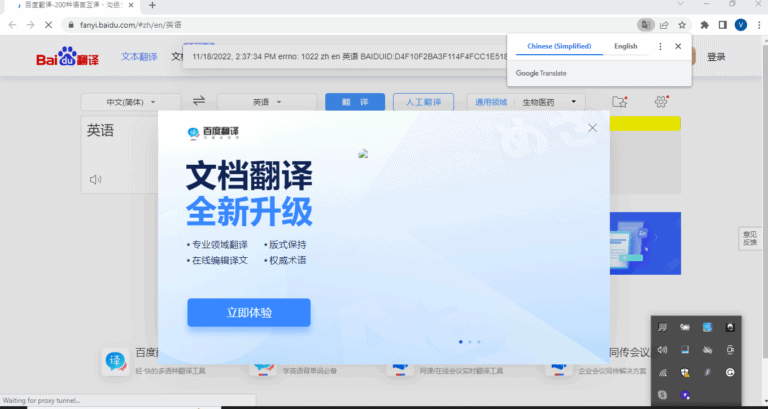Open Google Translate popup options menu
This screenshot has height=409, width=768.
[x=660, y=46]
